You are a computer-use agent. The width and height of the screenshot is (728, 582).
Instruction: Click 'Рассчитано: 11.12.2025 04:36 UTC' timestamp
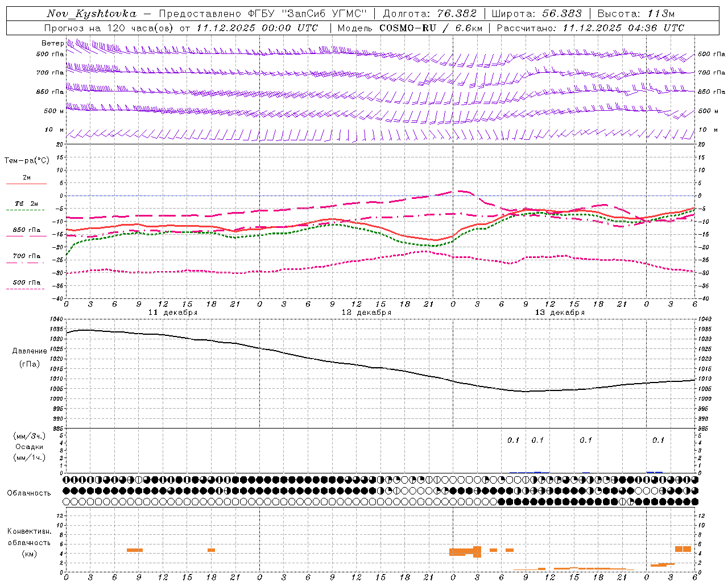pyautogui.click(x=590, y=28)
